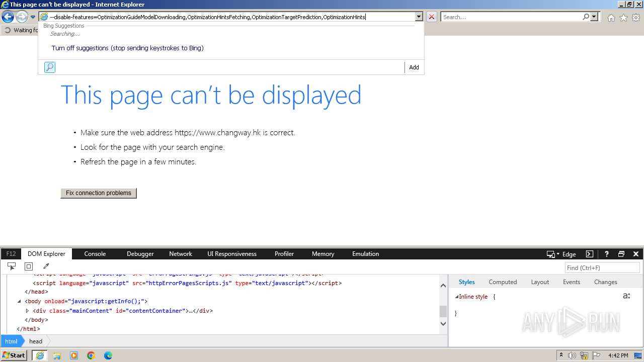The width and height of the screenshot is (644, 362).
Task: Open the UI Responsiveness tab
Action: [232, 254]
